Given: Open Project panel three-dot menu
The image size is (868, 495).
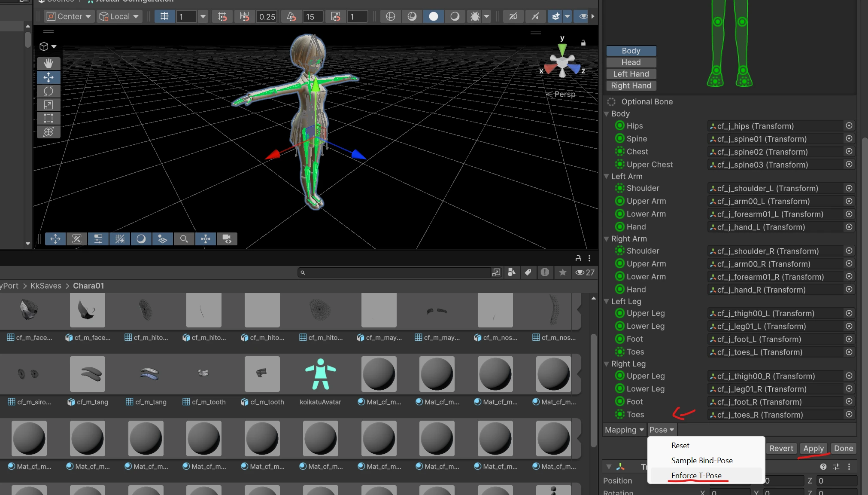Looking at the screenshot, I should pos(589,258).
